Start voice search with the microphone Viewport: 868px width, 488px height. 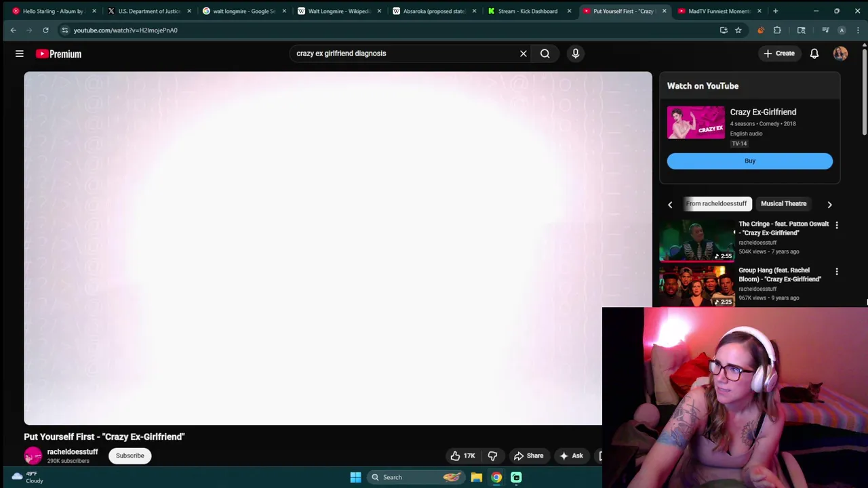pyautogui.click(x=576, y=54)
